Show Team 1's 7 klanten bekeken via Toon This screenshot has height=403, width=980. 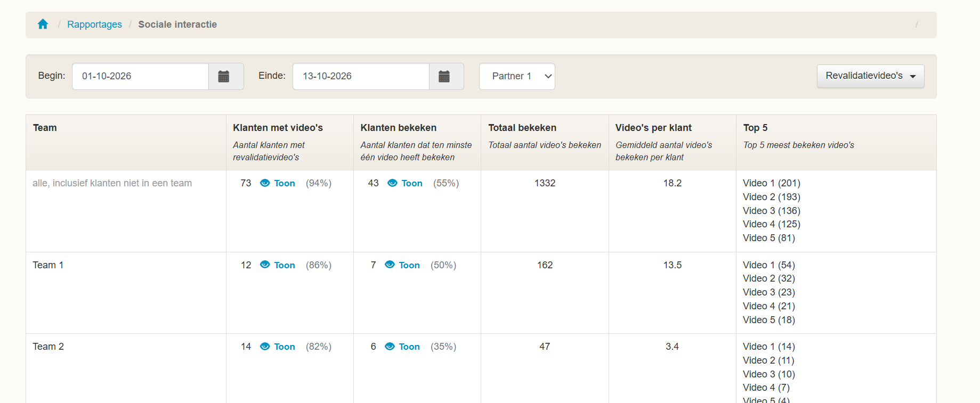[409, 265]
